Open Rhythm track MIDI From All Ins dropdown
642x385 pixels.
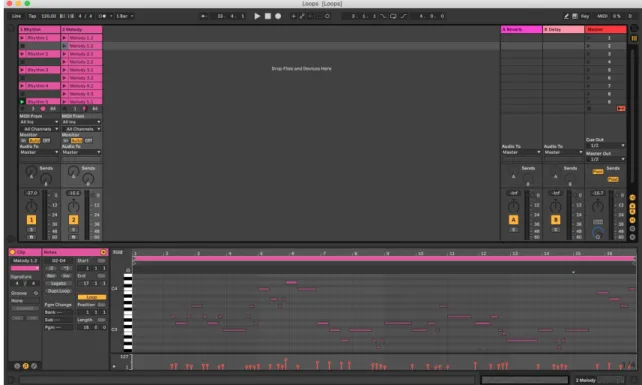(39, 122)
